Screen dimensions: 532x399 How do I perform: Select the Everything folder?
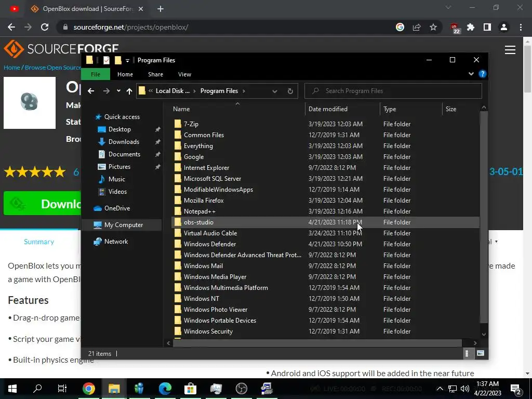326,146
